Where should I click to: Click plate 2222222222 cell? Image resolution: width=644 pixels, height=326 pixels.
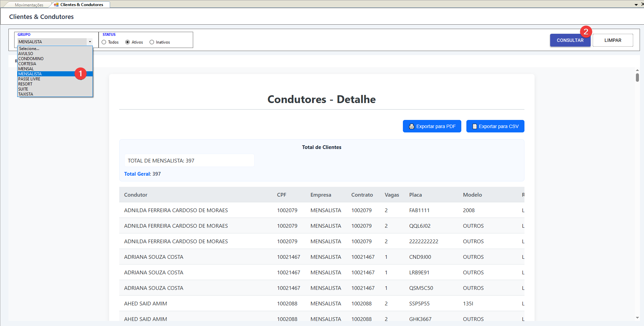pyautogui.click(x=424, y=242)
